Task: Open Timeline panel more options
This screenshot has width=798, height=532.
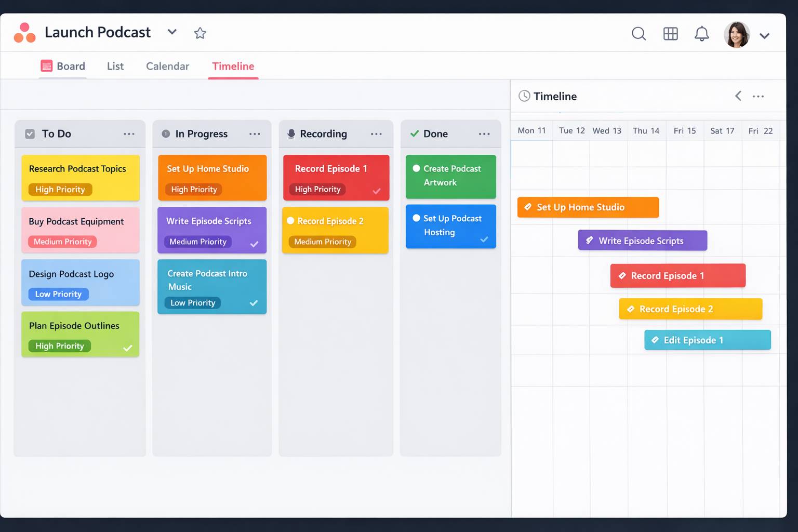Action: (758, 97)
